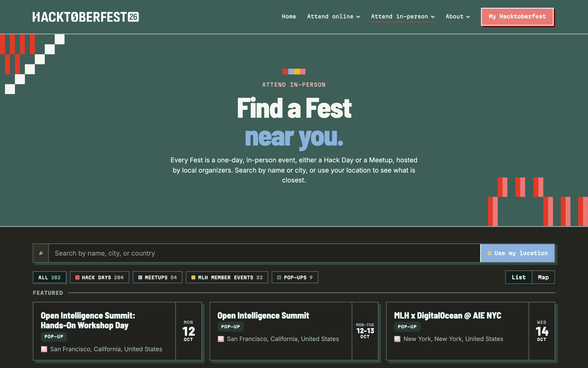Expand Attend online menu
The image size is (588, 368).
pyautogui.click(x=334, y=16)
